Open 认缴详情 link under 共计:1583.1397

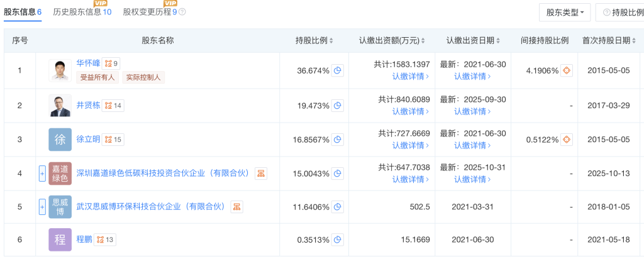[x=411, y=77]
